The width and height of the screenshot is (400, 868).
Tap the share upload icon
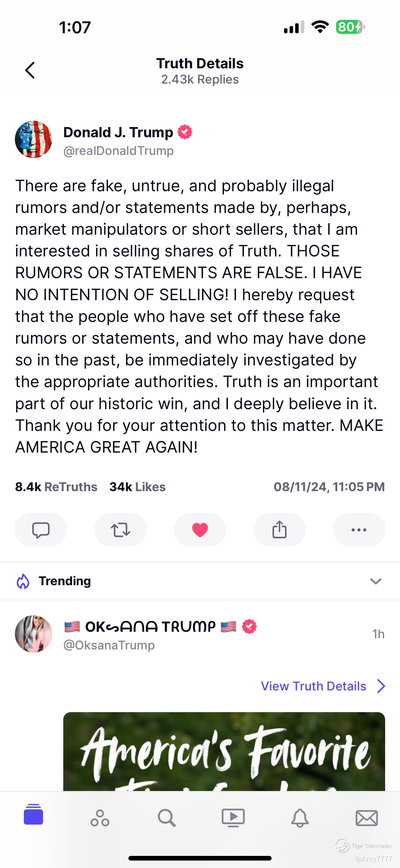click(x=279, y=530)
